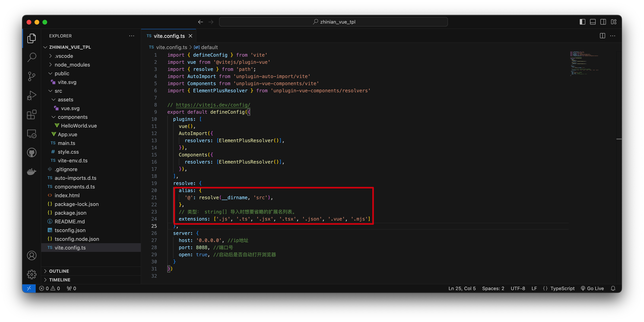
Task: Toggle primary side bar visibility
Action: 583,22
